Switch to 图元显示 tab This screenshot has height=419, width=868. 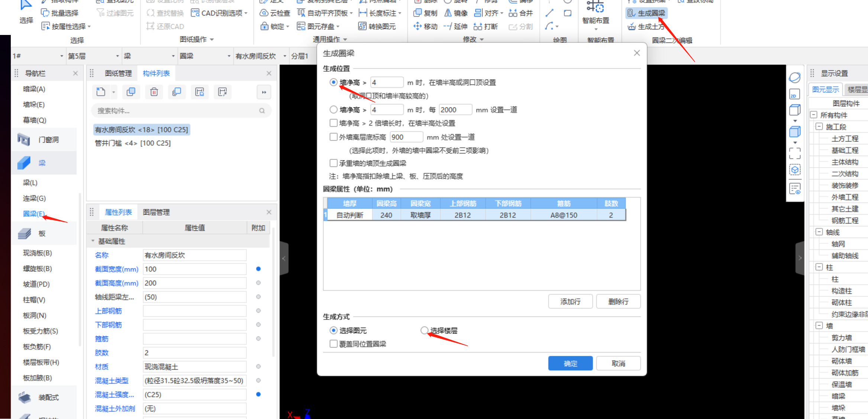[825, 90]
